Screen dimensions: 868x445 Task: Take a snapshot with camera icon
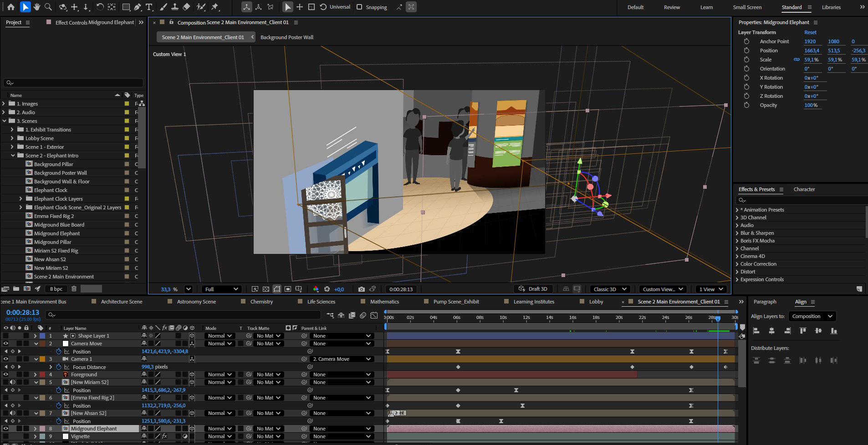coord(361,289)
